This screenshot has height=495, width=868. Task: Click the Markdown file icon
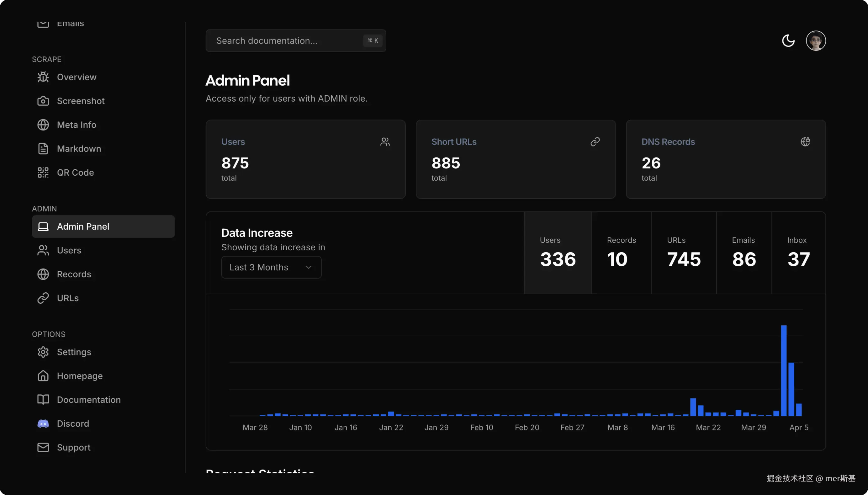[x=43, y=149]
